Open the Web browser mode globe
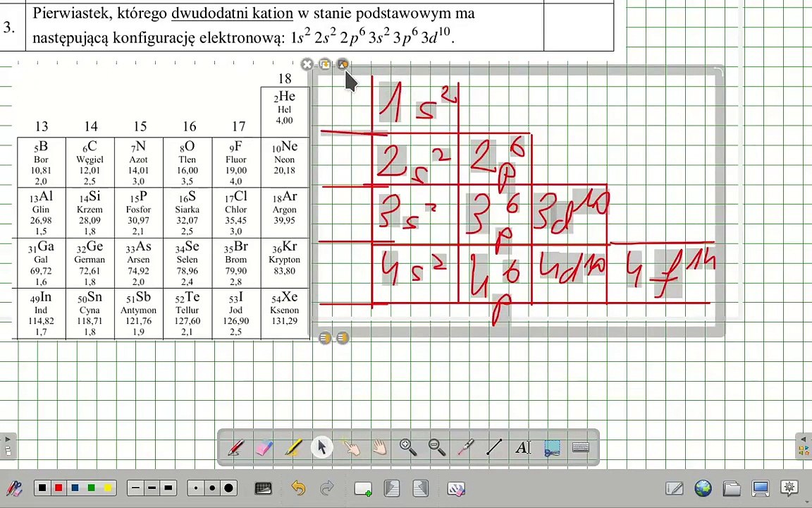 pos(703,488)
